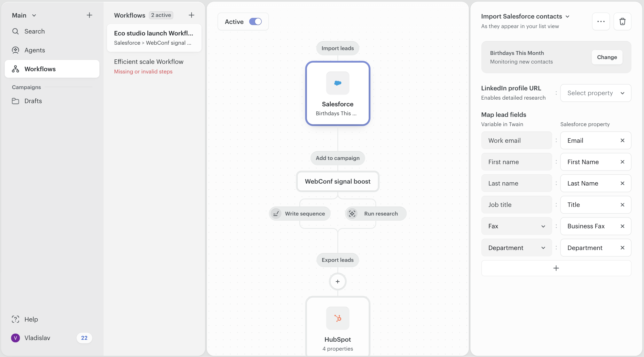Delete the step with trash icon

click(x=622, y=21)
